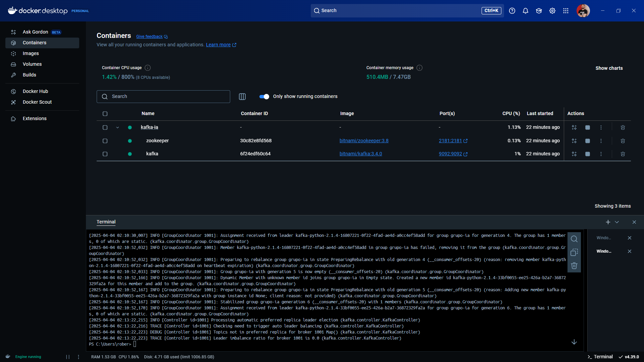644x362 pixels.
Task: Sort by Name column header
Action: point(148,113)
